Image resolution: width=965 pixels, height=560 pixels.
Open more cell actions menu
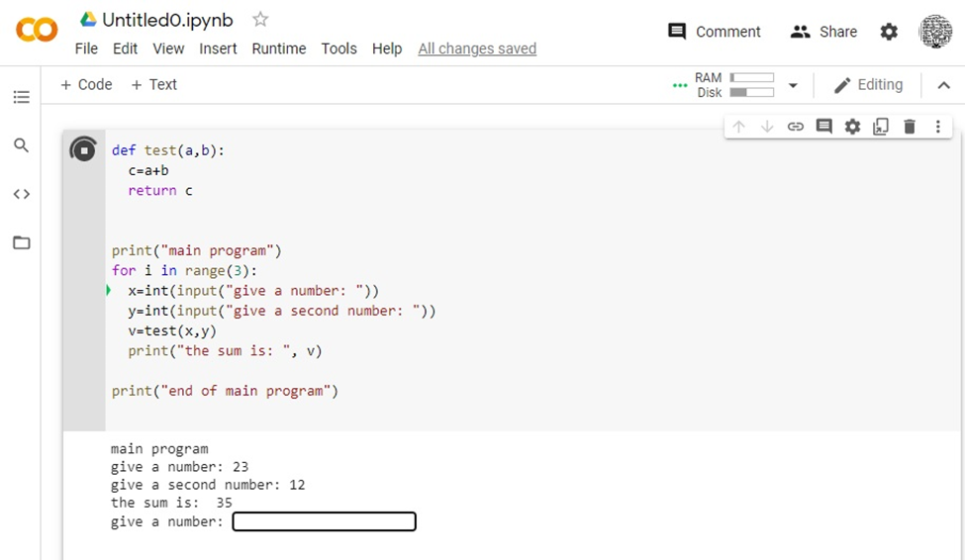click(937, 127)
